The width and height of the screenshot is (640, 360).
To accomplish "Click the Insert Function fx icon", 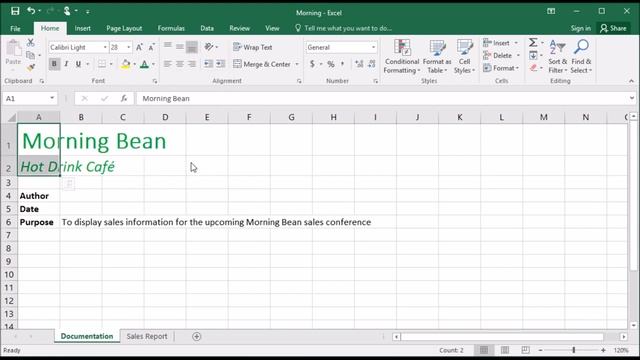I will tap(124, 98).
